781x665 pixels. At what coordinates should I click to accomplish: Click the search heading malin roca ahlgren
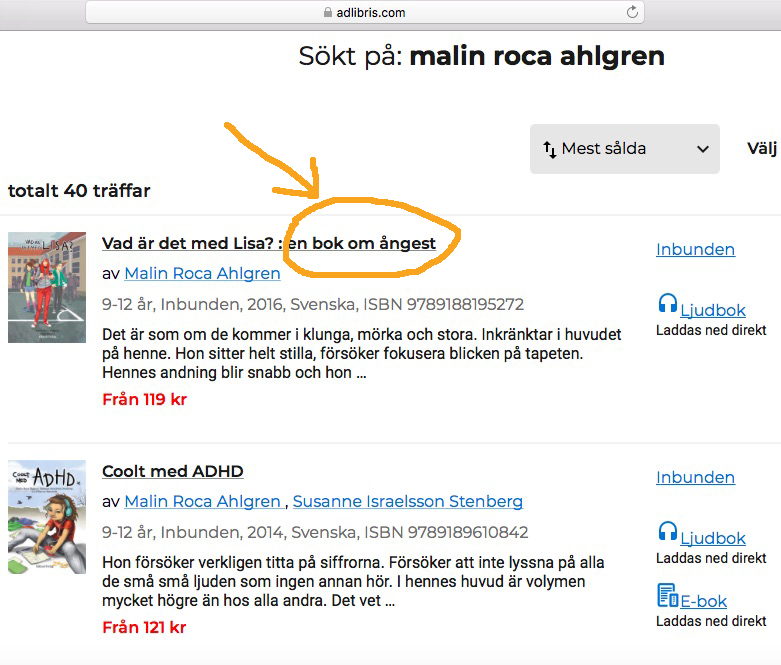537,56
